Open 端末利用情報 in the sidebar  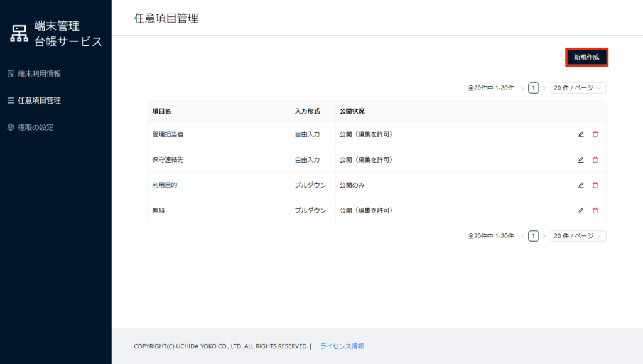39,73
